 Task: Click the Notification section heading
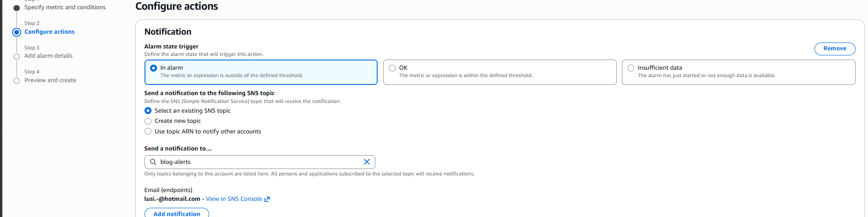pos(168,32)
